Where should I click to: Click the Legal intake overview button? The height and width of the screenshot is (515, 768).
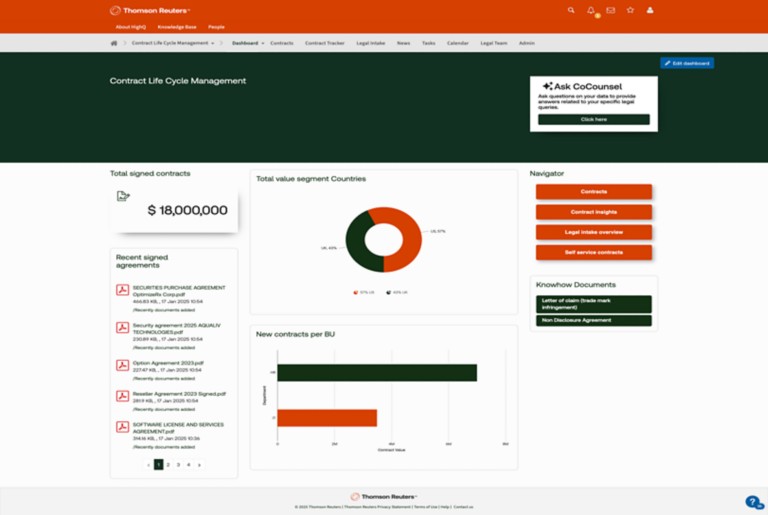point(594,232)
